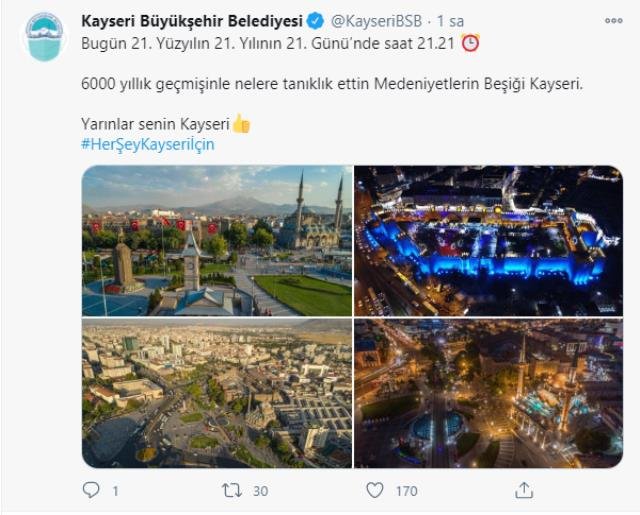Click the blue verified badge icon

point(315,21)
